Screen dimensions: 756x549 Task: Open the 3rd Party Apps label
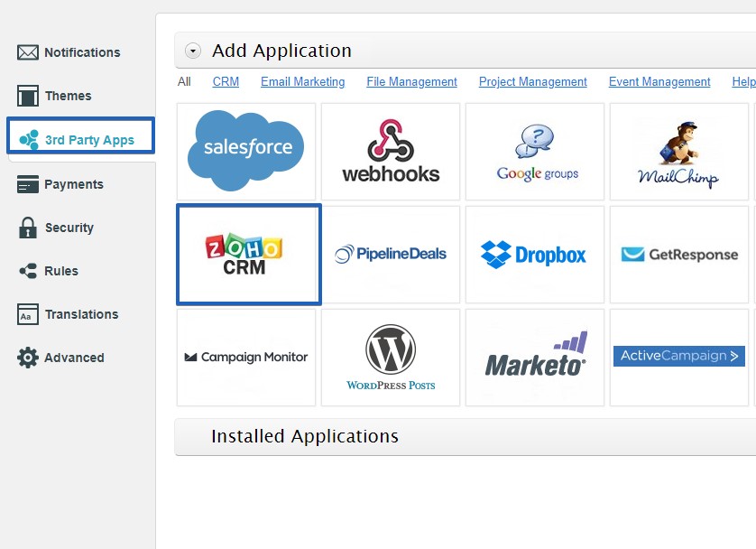pyautogui.click(x=89, y=140)
